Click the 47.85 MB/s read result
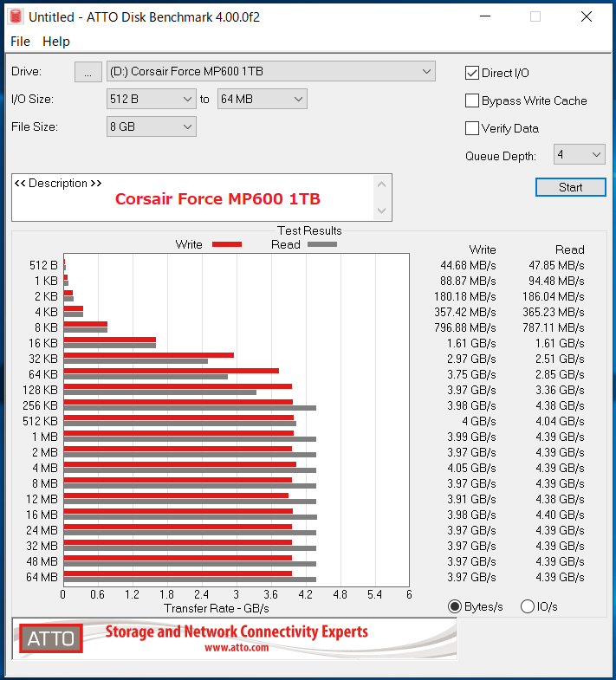The image size is (616, 680). (x=556, y=265)
